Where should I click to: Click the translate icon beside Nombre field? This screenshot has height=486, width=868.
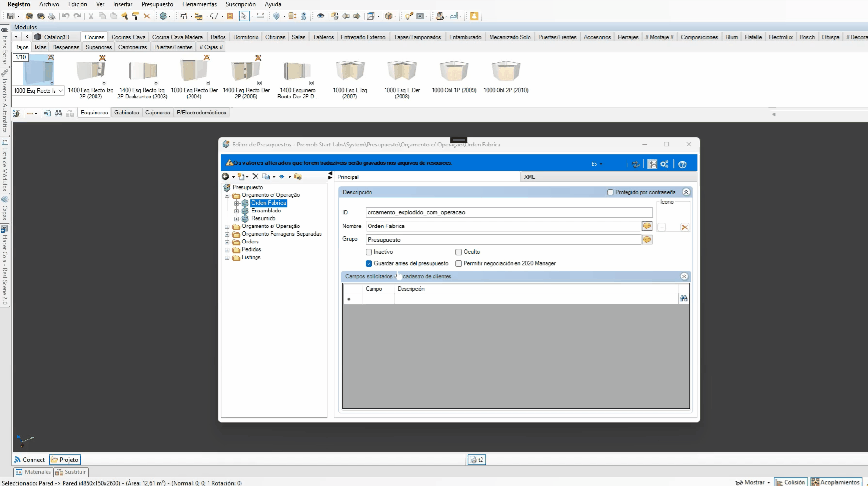click(x=647, y=226)
